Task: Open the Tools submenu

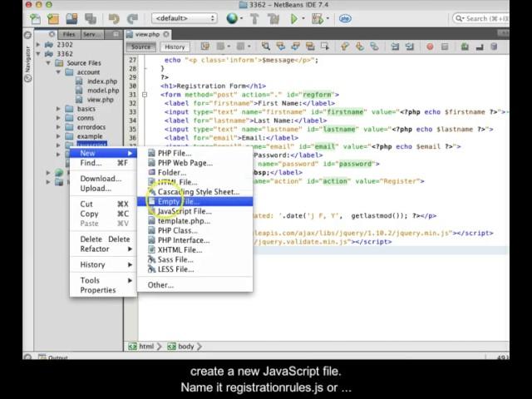Action: click(103, 280)
